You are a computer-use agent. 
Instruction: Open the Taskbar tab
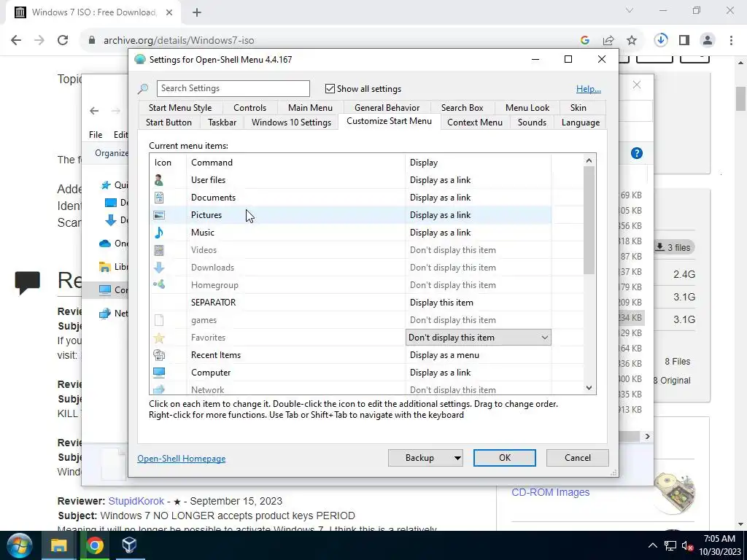point(222,122)
